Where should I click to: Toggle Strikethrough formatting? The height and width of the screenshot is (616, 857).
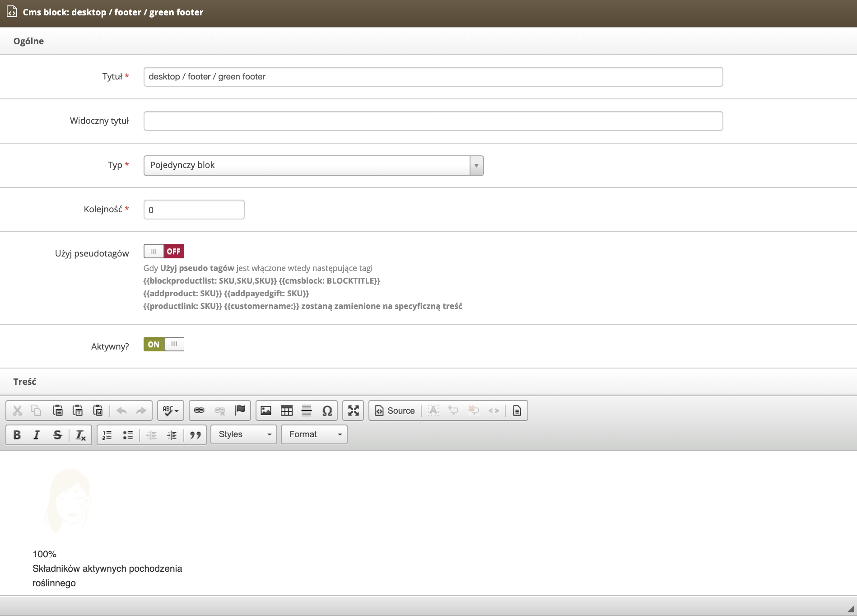pyautogui.click(x=57, y=434)
